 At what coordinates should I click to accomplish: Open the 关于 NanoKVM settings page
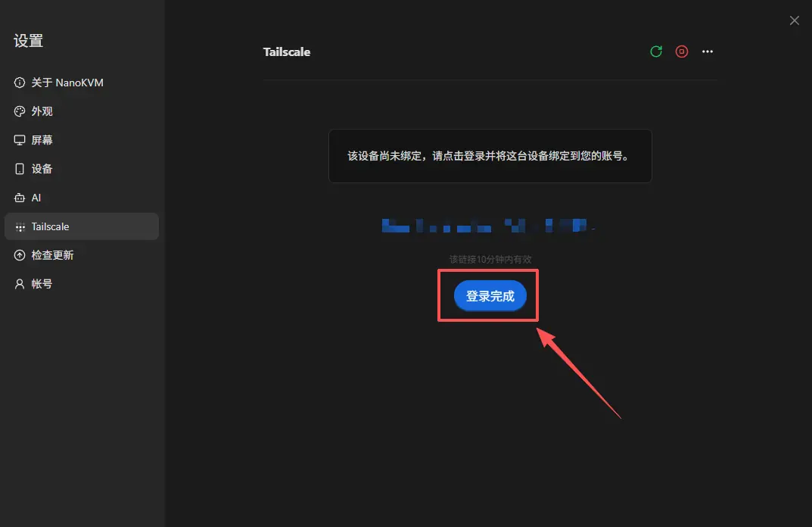pos(81,83)
